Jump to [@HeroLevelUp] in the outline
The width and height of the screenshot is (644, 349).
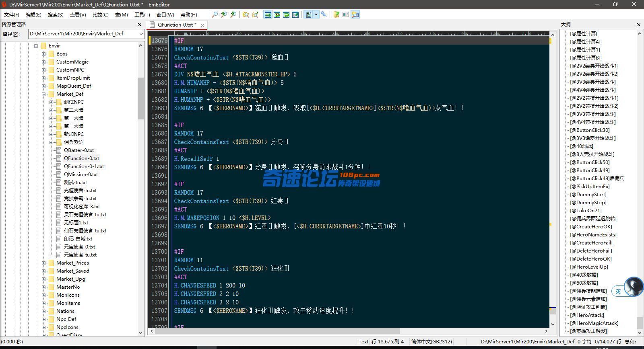tap(589, 267)
